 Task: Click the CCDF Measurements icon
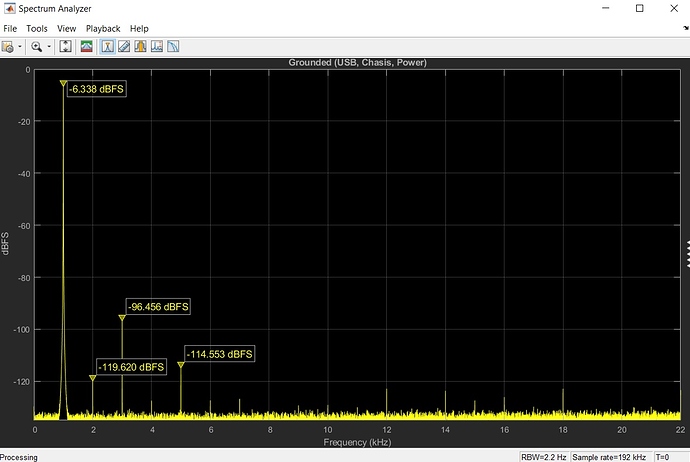pyautogui.click(x=173, y=46)
